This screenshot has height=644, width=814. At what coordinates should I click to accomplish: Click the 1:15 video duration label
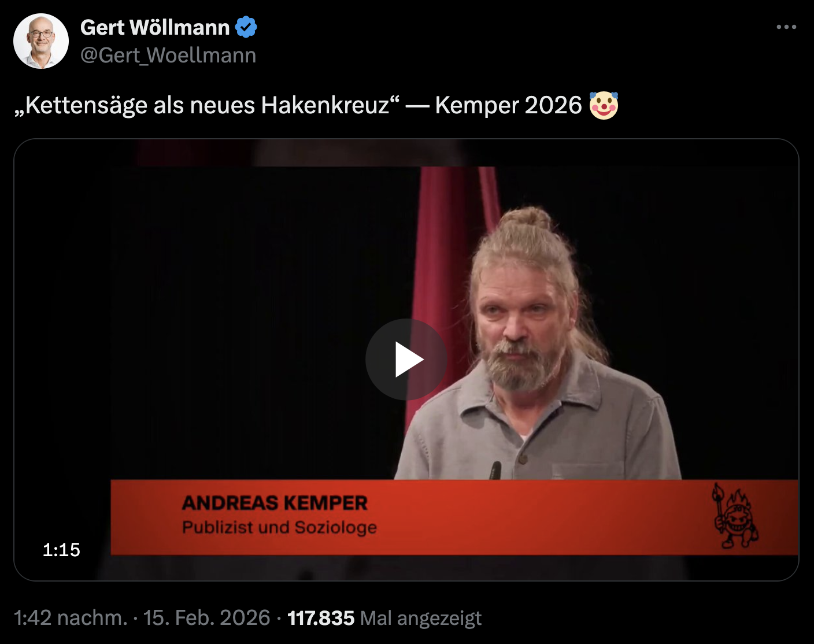61,550
